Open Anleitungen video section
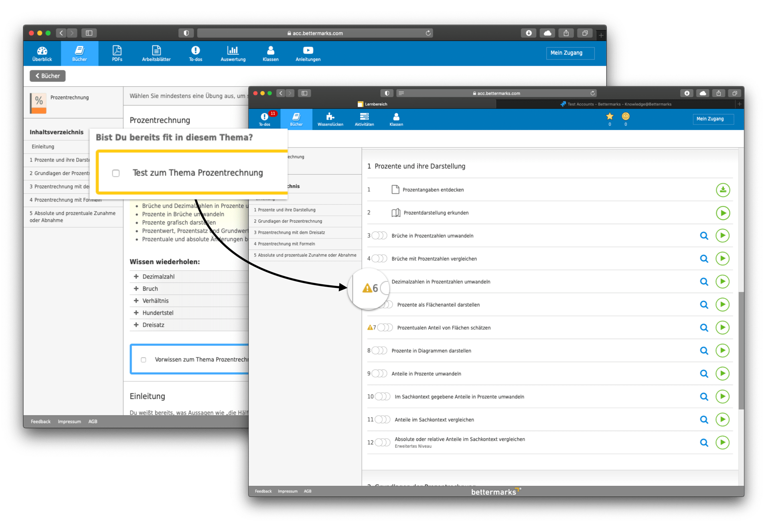The height and width of the screenshot is (532, 764). click(x=308, y=53)
